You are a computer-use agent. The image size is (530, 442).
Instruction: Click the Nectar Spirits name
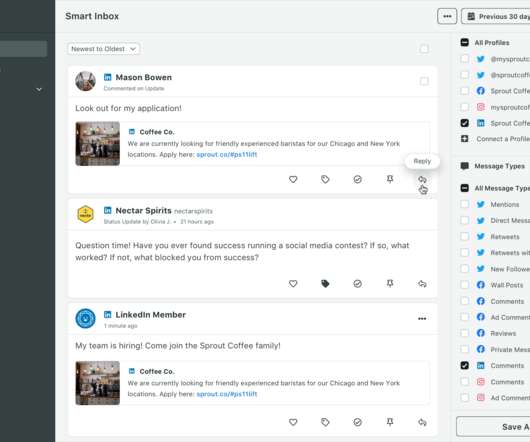click(144, 211)
